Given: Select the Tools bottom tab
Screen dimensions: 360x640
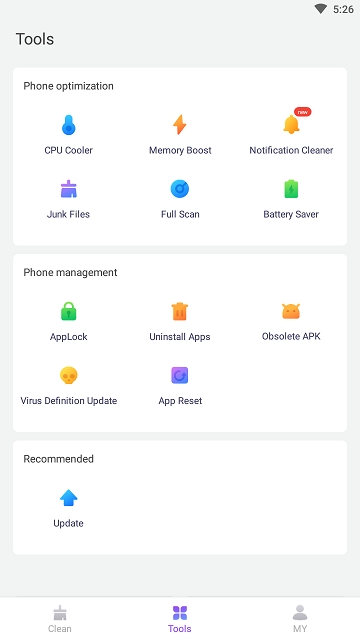Looking at the screenshot, I should [x=180, y=619].
